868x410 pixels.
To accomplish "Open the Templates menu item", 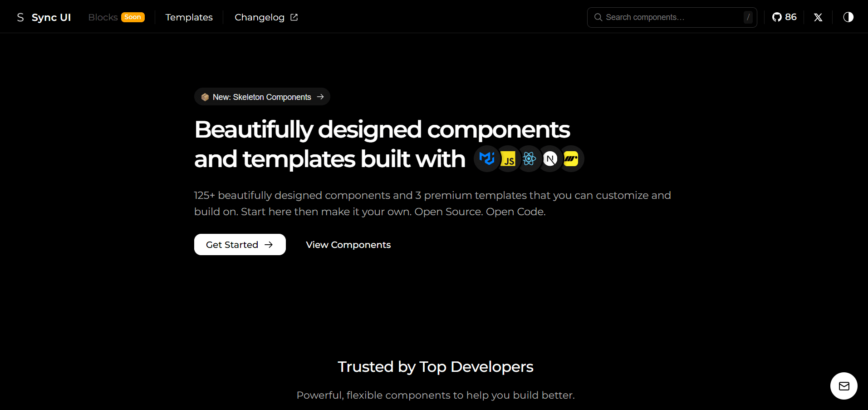I will [x=189, y=17].
